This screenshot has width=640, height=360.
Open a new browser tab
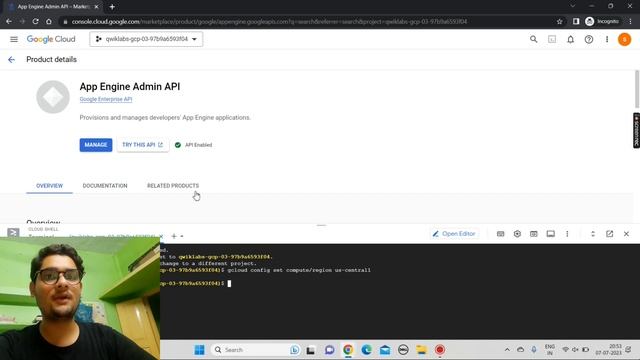click(x=112, y=7)
